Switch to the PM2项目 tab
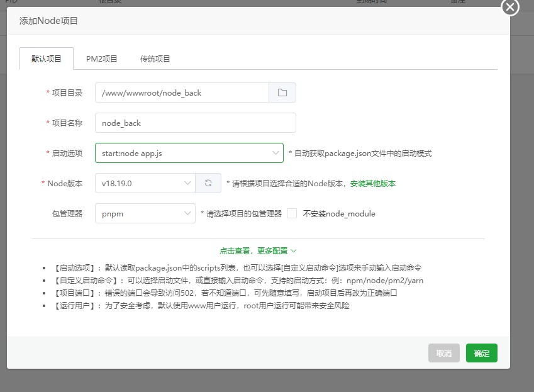The height and width of the screenshot is (392, 534). [101, 59]
